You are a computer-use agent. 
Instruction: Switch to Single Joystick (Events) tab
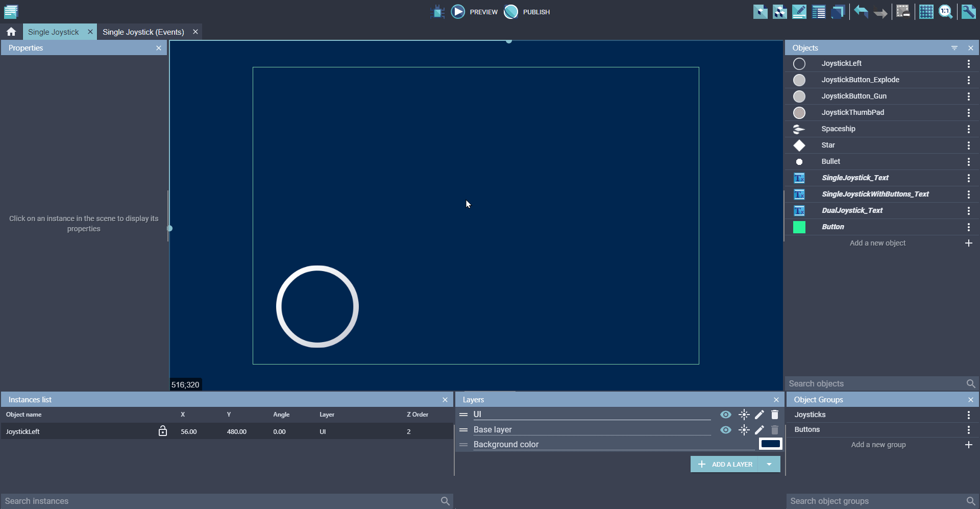click(143, 32)
